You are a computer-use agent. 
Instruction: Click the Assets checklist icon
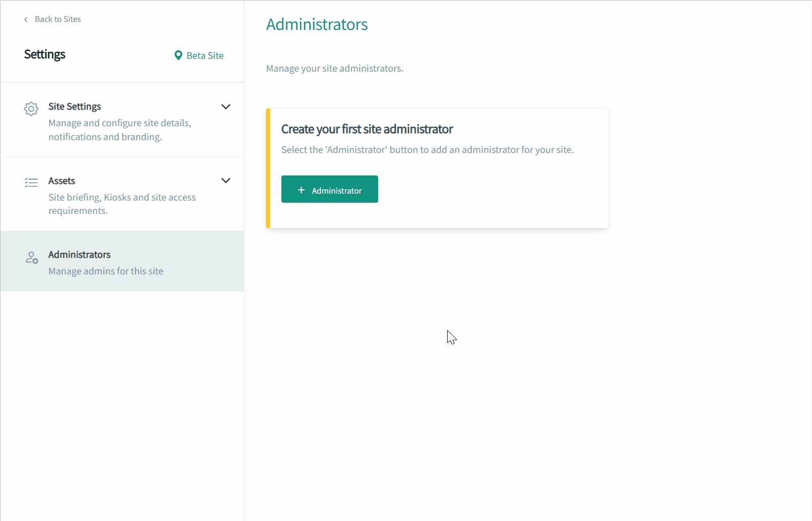(x=31, y=183)
